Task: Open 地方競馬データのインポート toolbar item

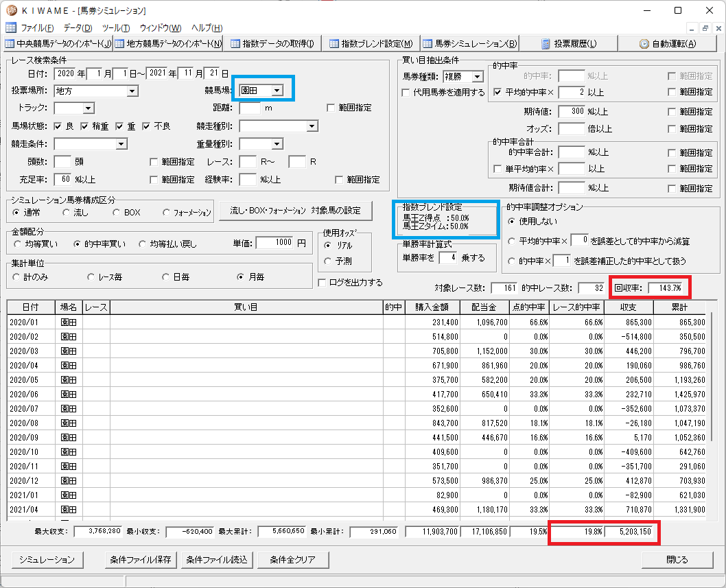Action: tap(168, 43)
